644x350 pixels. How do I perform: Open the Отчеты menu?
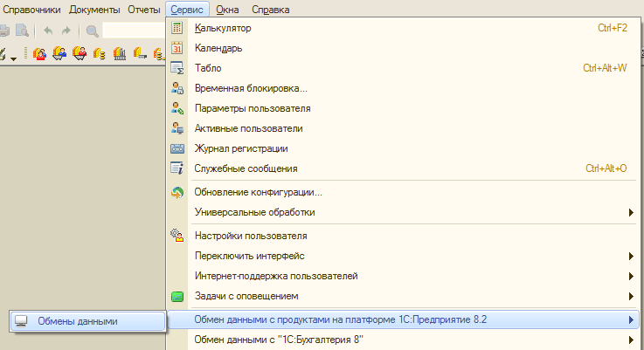point(142,10)
